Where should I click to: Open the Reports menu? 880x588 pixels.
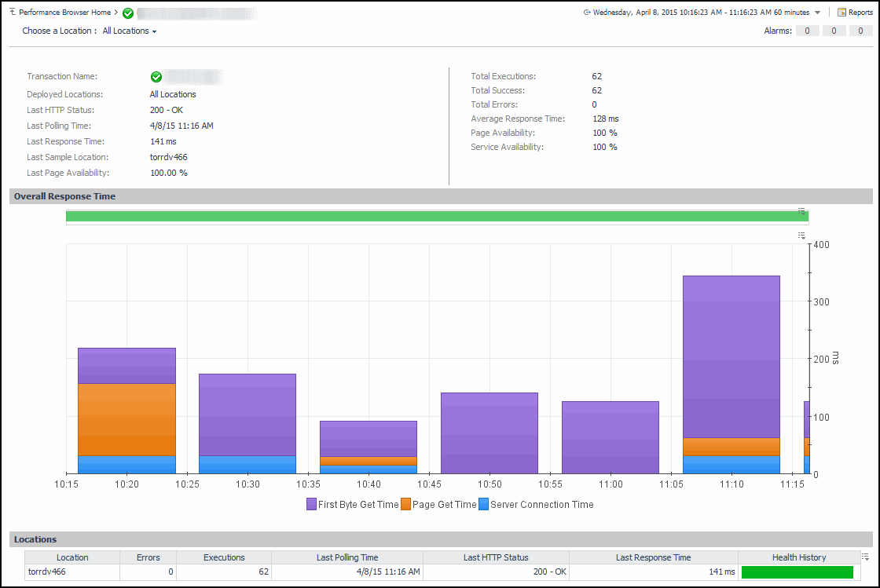(855, 13)
